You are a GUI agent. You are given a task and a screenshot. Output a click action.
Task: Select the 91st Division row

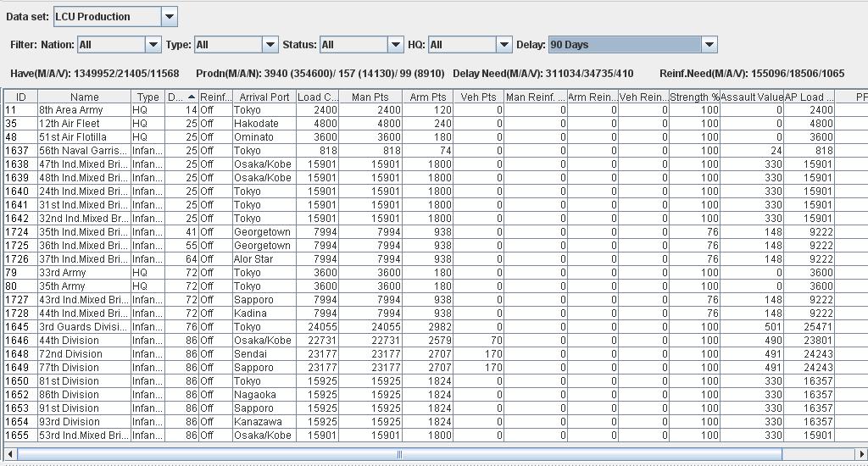[x=436, y=408]
